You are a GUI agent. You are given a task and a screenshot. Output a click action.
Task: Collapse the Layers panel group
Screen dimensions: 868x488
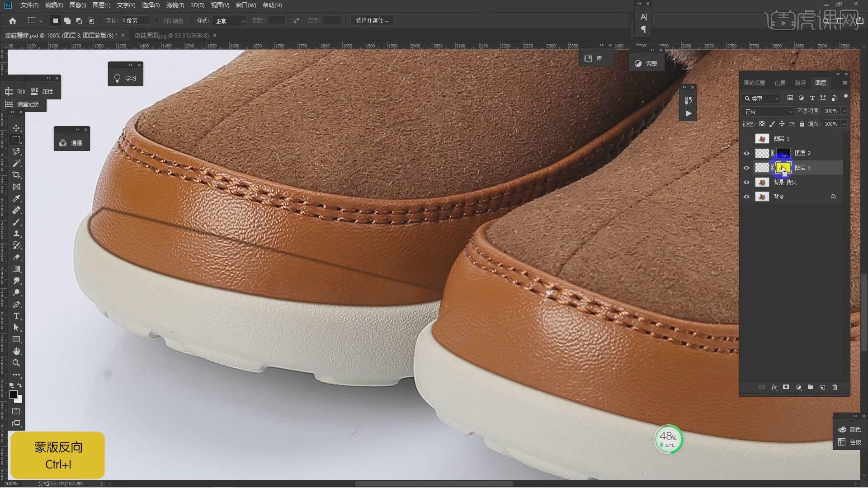click(x=838, y=74)
